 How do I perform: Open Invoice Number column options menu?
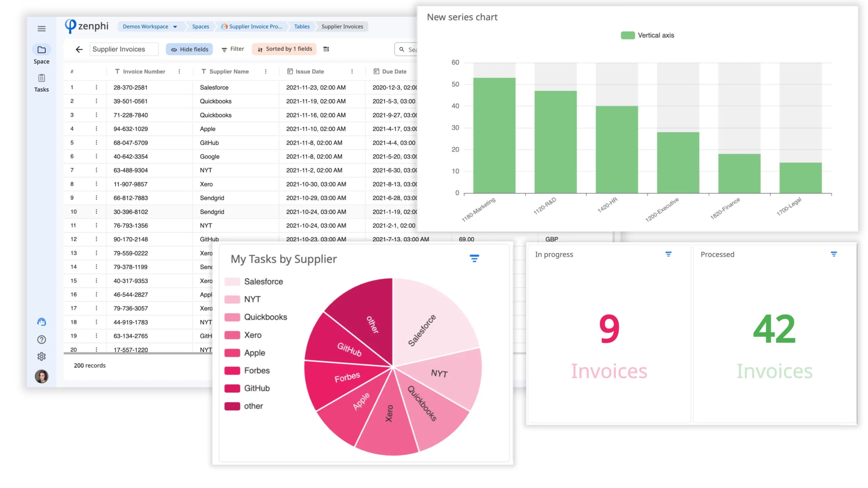coord(179,72)
